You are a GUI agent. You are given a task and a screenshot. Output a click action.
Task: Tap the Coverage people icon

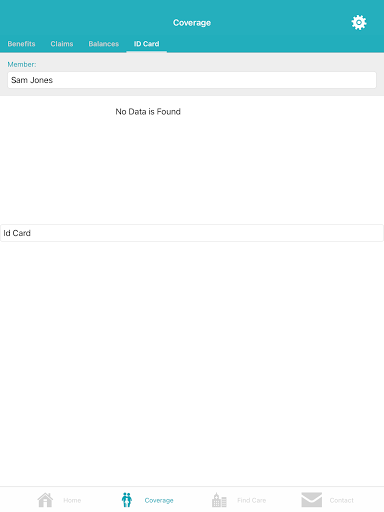click(x=127, y=500)
